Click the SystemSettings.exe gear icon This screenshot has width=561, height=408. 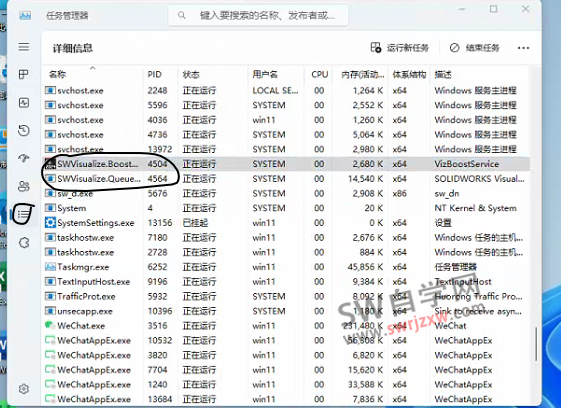[50, 223]
